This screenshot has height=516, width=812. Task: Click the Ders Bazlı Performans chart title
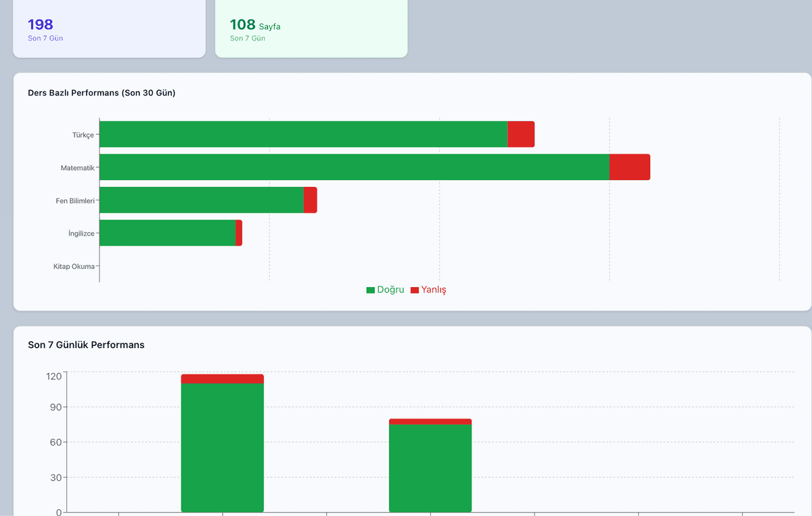tap(101, 93)
